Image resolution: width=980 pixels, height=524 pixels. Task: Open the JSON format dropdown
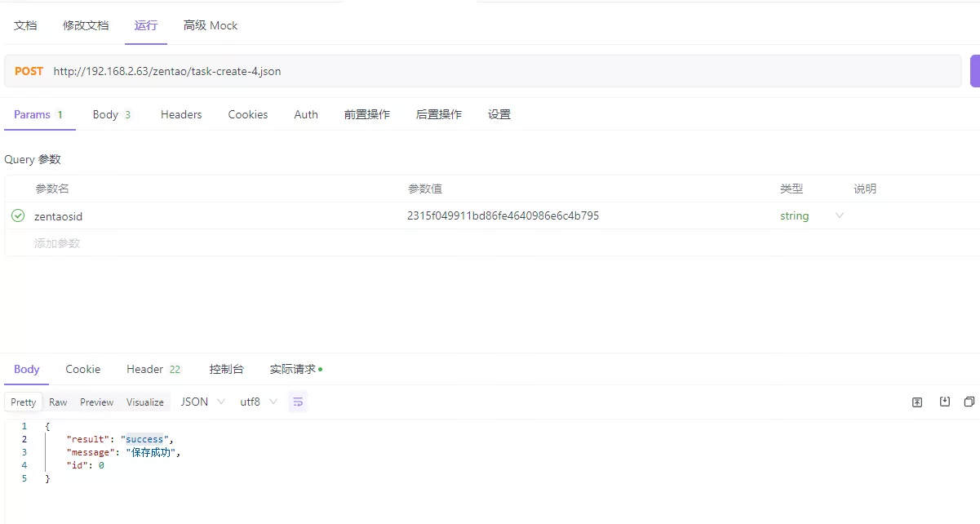[202, 402]
